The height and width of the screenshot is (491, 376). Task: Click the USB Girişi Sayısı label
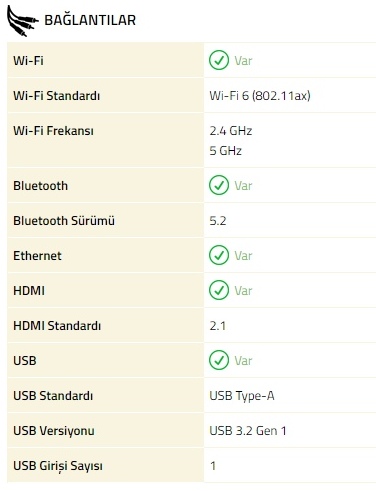(58, 466)
